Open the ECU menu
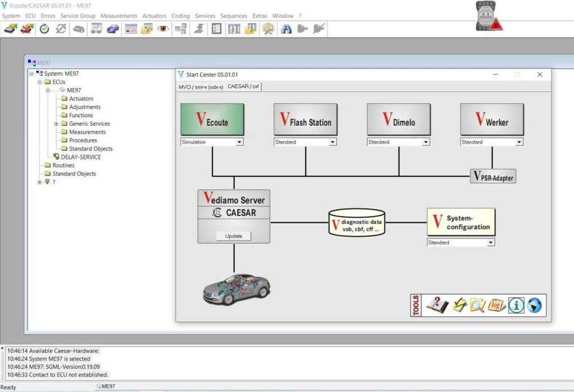The image size is (574, 392). click(30, 15)
